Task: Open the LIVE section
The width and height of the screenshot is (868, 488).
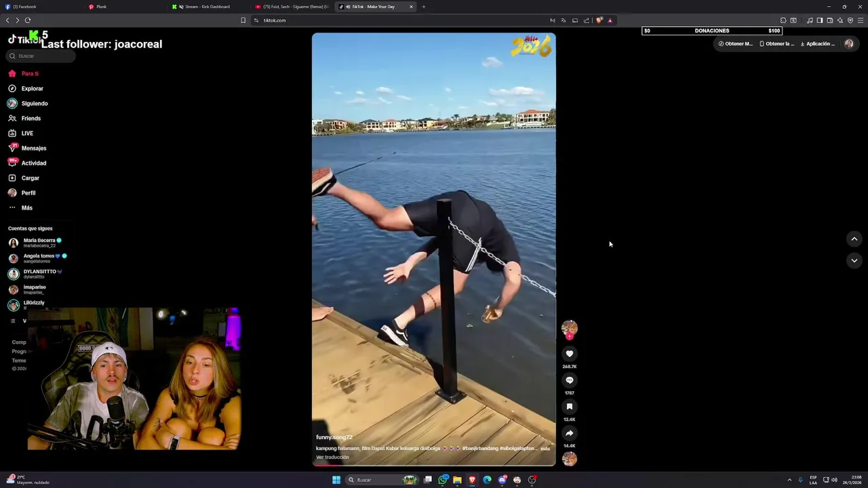Action: point(21,133)
